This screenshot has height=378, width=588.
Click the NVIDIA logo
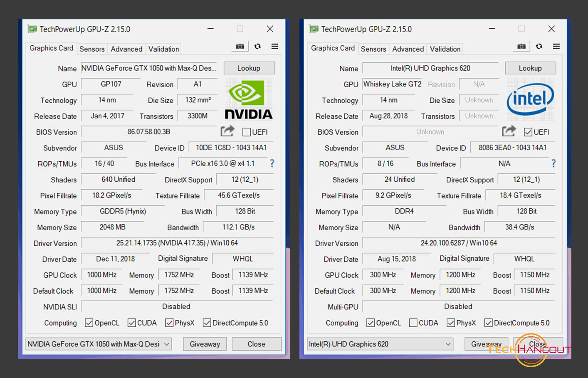pyautogui.click(x=249, y=100)
